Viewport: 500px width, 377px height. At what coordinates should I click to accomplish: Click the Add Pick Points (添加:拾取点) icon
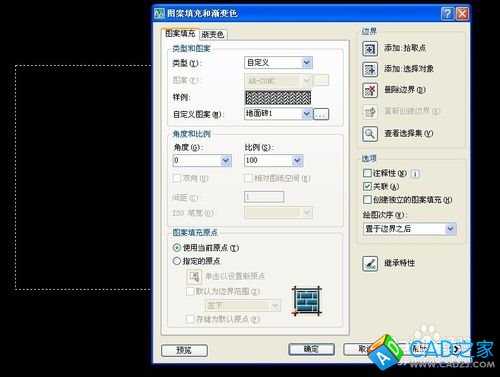pos(370,49)
